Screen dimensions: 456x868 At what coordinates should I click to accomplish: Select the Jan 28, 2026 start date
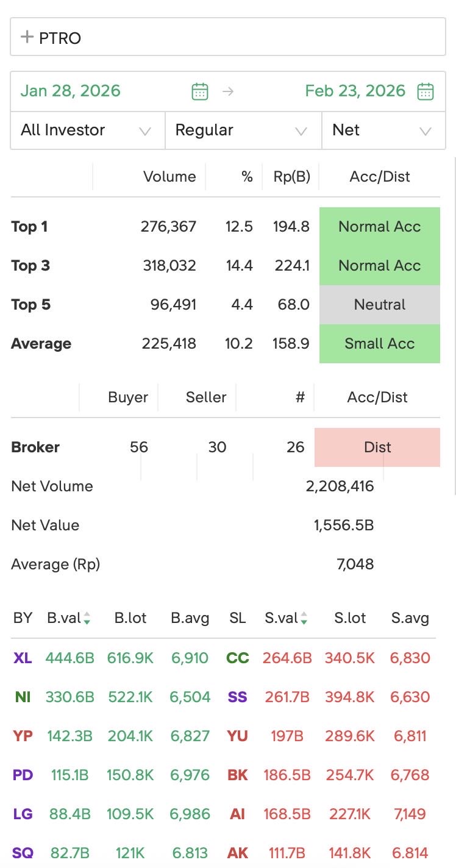71,91
